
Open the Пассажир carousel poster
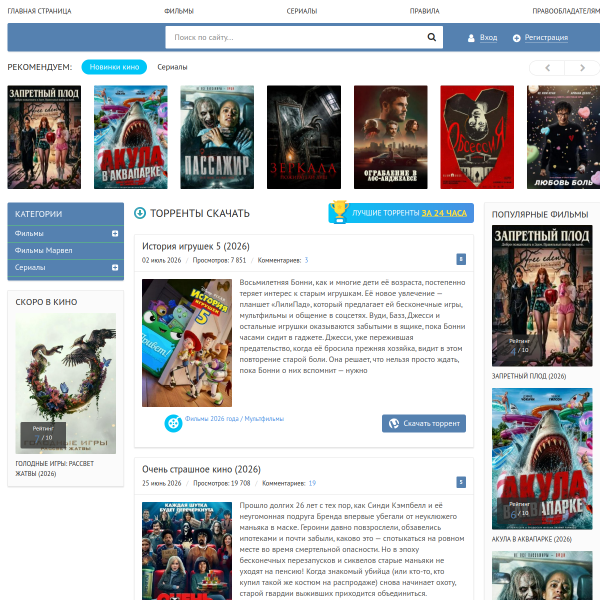(217, 137)
